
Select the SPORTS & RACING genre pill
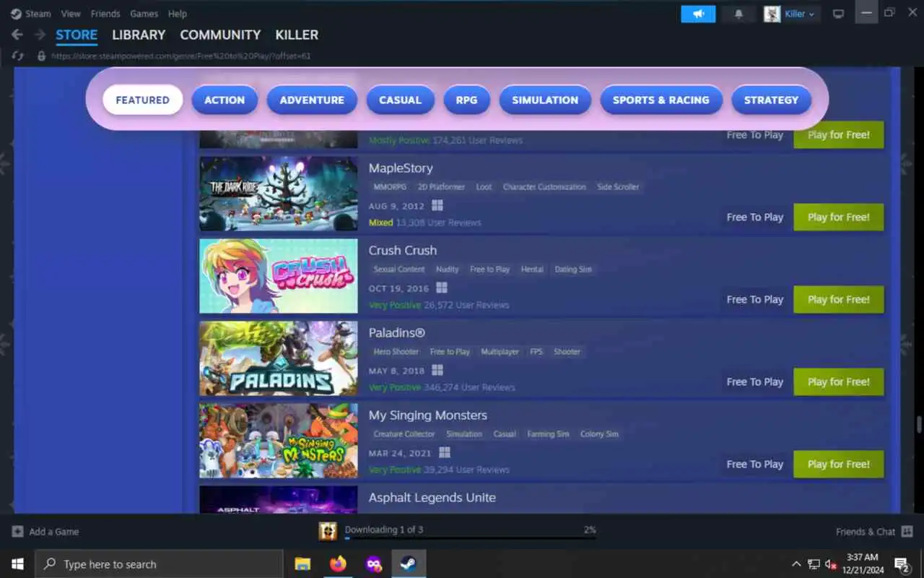pos(661,100)
